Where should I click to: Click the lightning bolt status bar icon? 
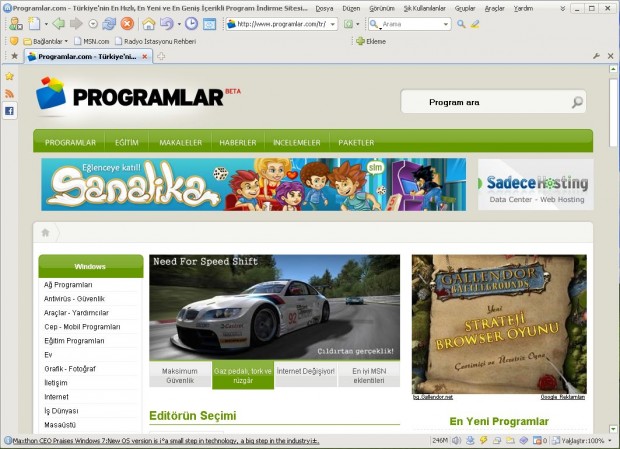tap(483, 440)
